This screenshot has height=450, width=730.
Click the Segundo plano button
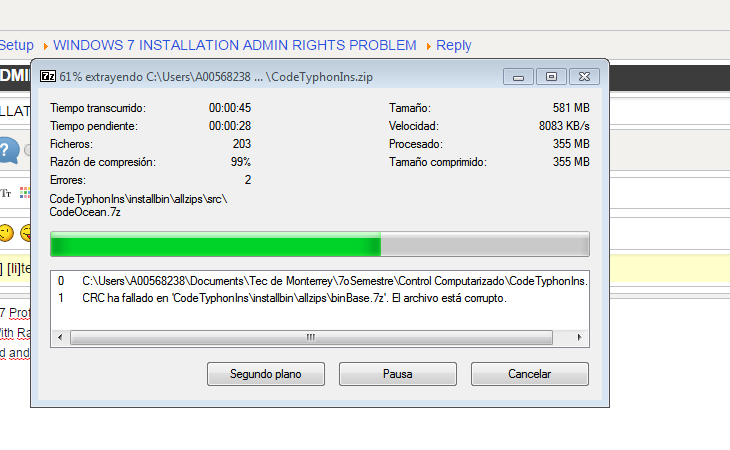(266, 374)
